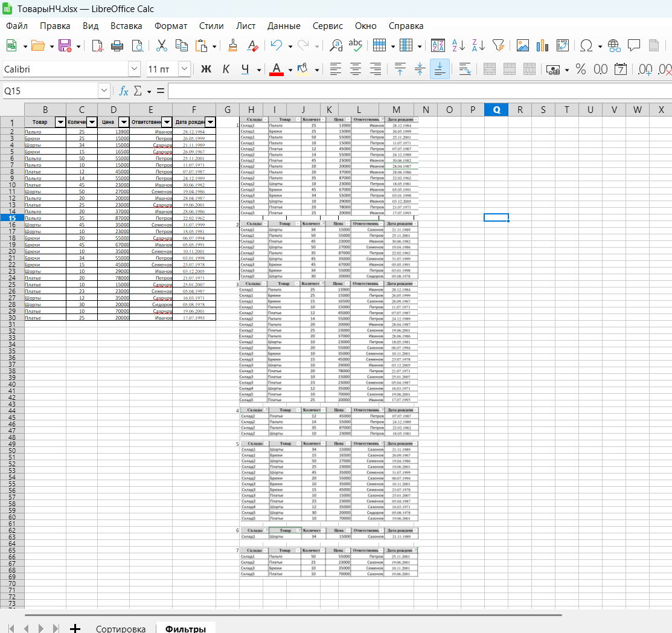
Task: Switch to the Сортировка sheet tab
Action: pyautogui.click(x=121, y=628)
